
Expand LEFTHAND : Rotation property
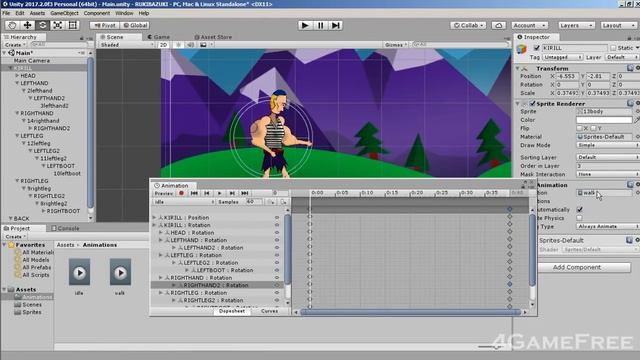pyautogui.click(x=161, y=240)
